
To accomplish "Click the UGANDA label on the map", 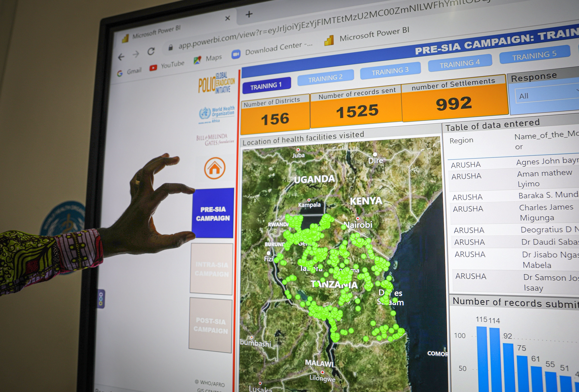I will click(x=314, y=179).
